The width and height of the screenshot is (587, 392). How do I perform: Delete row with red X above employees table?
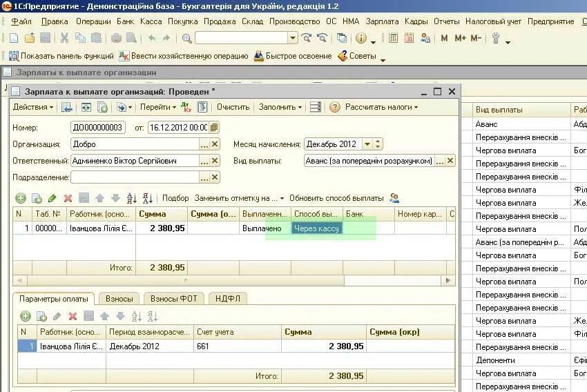[x=68, y=198]
